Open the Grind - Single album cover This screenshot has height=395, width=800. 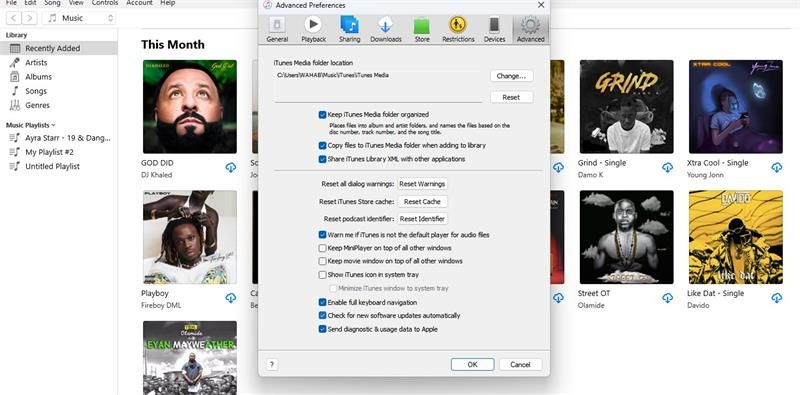tap(627, 107)
